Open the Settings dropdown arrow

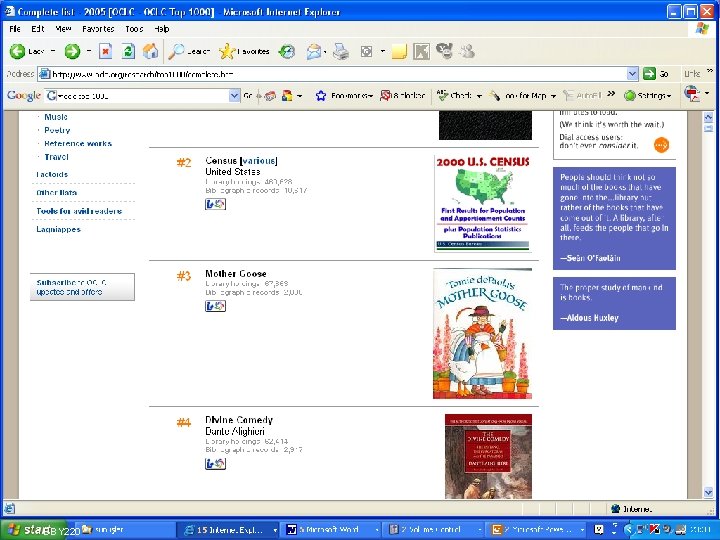[669, 96]
